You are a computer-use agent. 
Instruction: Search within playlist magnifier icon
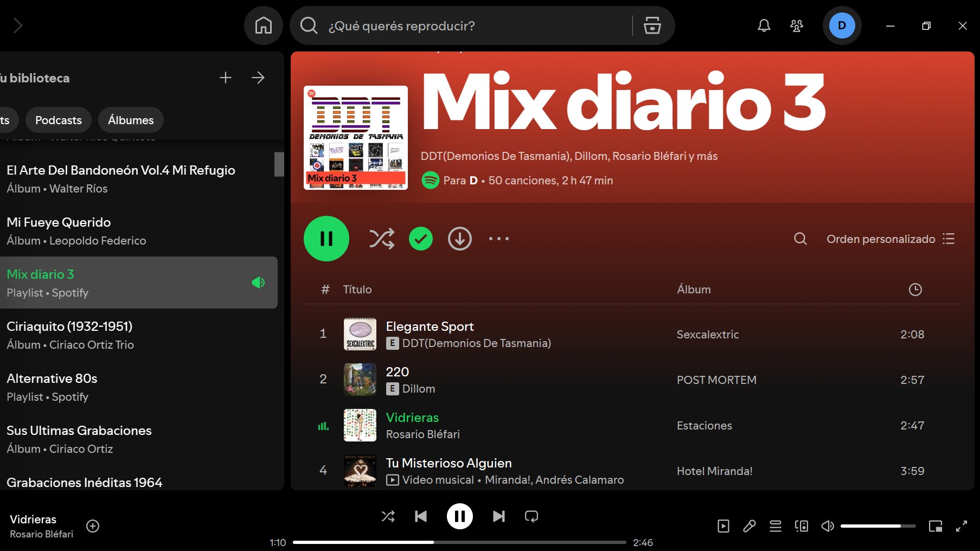tap(800, 239)
